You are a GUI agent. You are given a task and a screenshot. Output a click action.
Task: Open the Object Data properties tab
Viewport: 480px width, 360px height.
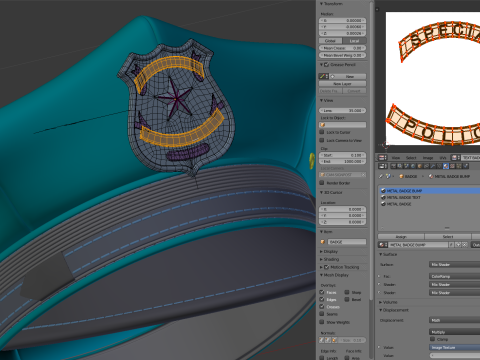(x=439, y=166)
